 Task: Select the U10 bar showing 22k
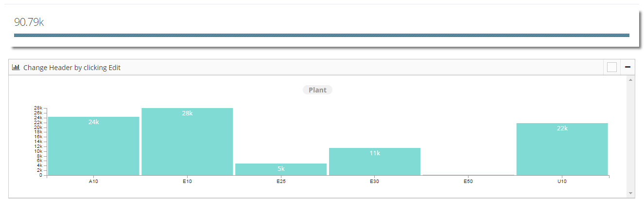562,149
